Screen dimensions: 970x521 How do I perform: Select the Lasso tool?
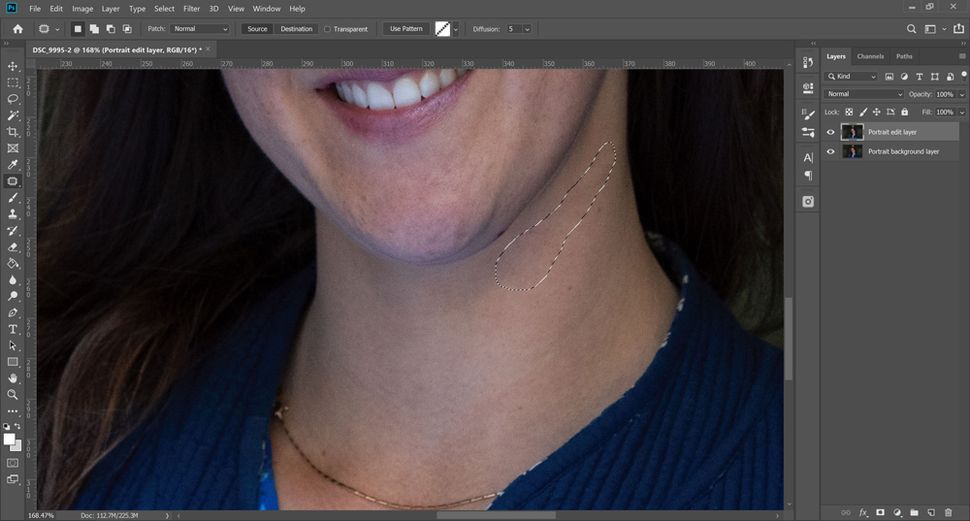click(12, 99)
